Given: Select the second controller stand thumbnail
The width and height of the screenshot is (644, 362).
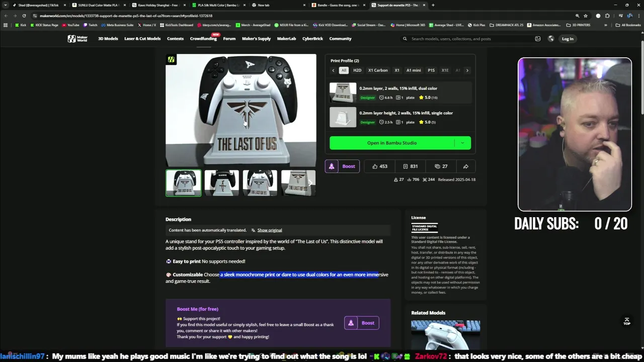Looking at the screenshot, I should click(x=222, y=183).
